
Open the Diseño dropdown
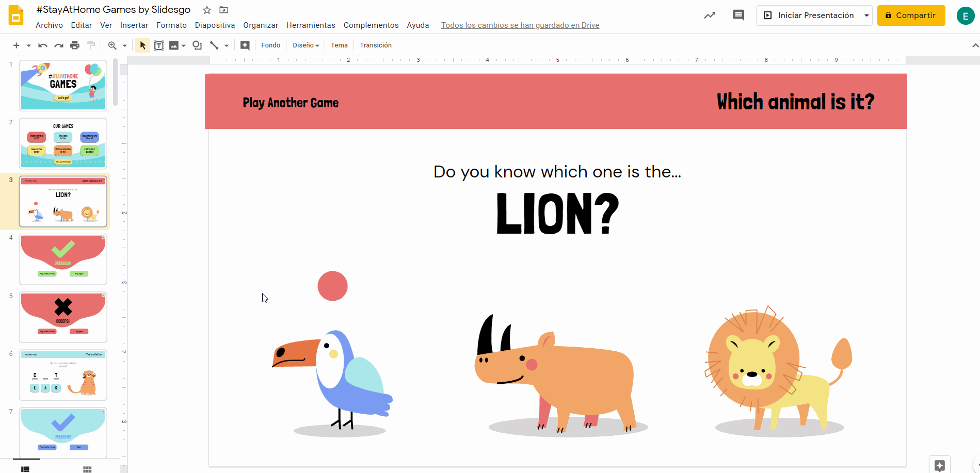click(306, 45)
